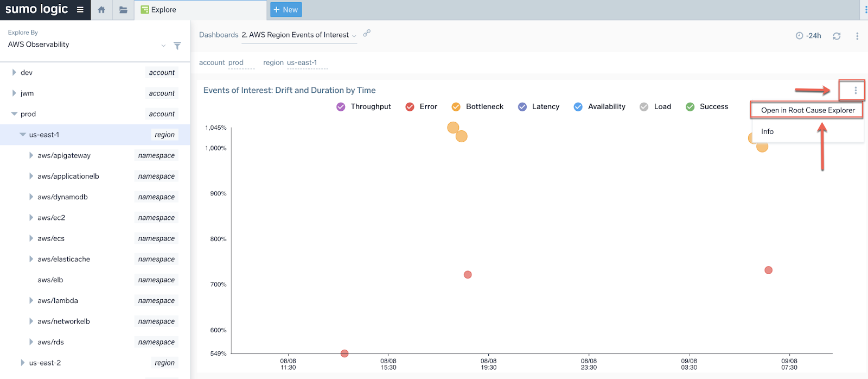Click the clock icon beside -24h
The image size is (868, 379).
(799, 36)
